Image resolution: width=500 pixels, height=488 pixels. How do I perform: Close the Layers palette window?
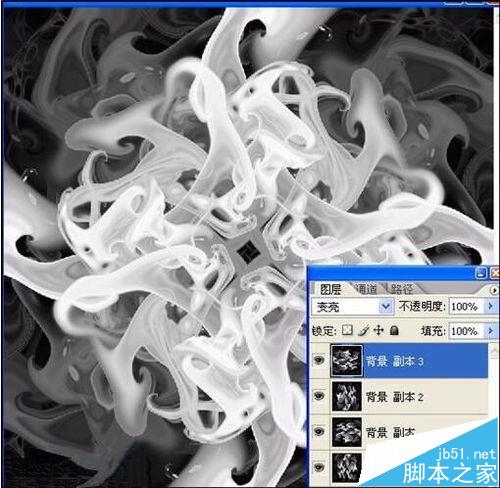tap(495, 273)
